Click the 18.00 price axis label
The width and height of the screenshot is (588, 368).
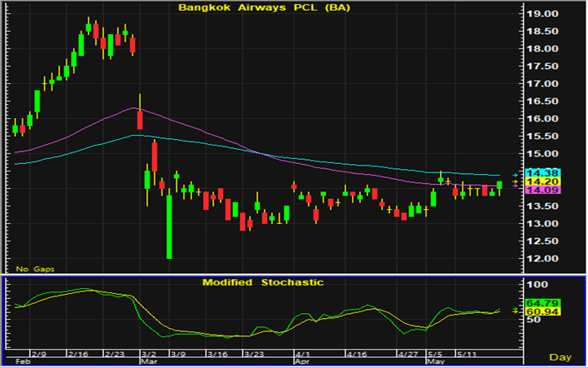tap(542, 49)
